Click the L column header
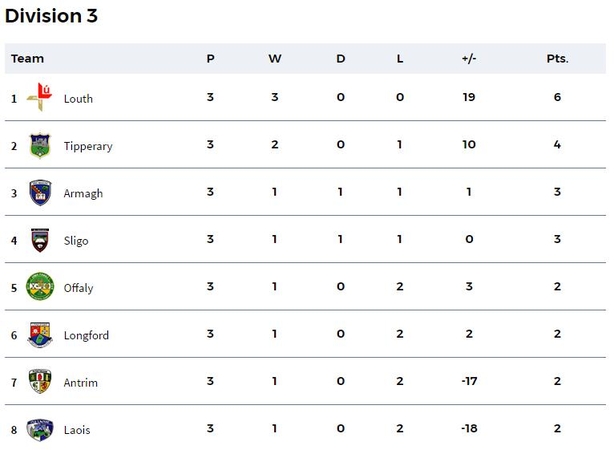 tap(399, 59)
